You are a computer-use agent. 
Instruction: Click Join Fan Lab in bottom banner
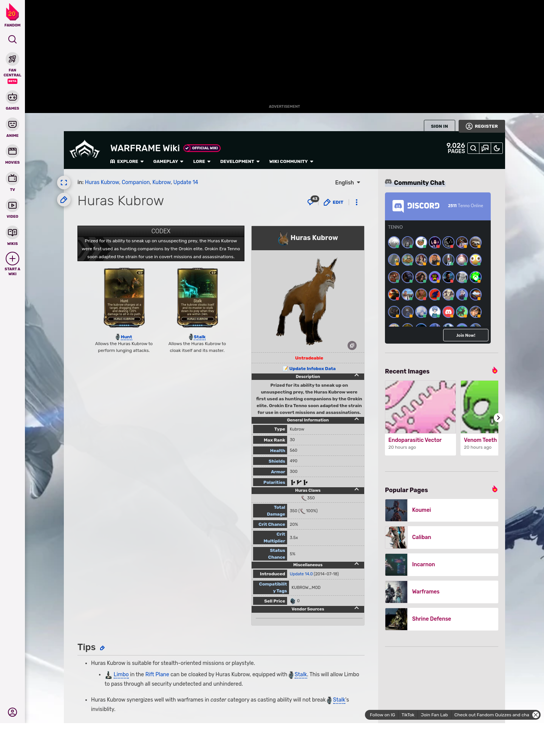point(434,715)
